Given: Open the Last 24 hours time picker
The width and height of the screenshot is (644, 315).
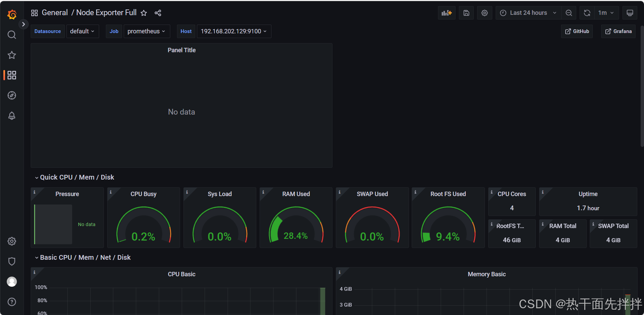Looking at the screenshot, I should pyautogui.click(x=528, y=13).
